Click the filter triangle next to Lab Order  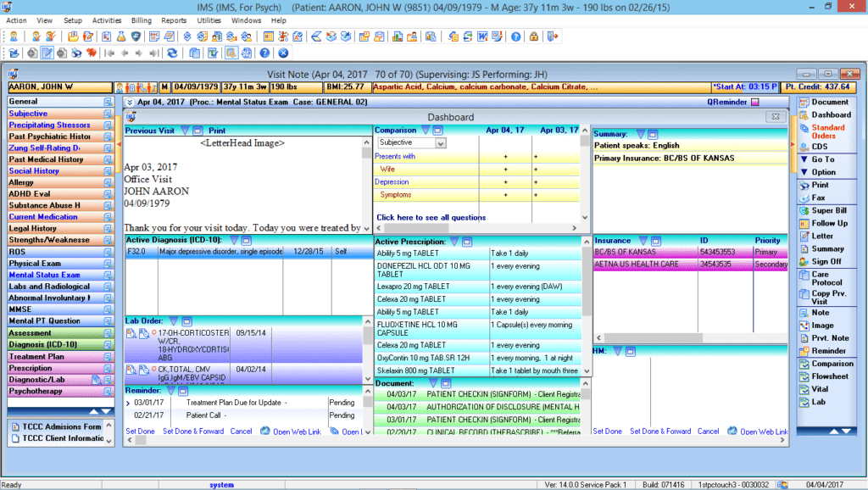[174, 321]
